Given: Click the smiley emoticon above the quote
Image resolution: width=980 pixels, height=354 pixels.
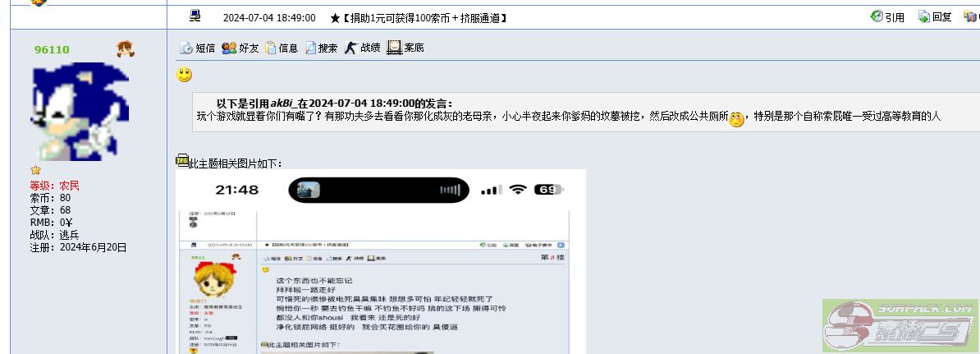Looking at the screenshot, I should pyautogui.click(x=184, y=75).
